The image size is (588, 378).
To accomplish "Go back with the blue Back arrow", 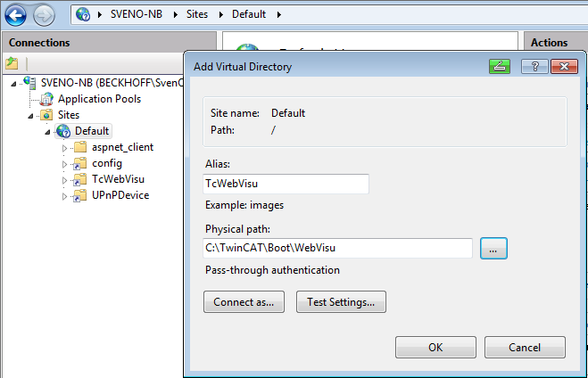I will 15,15.
